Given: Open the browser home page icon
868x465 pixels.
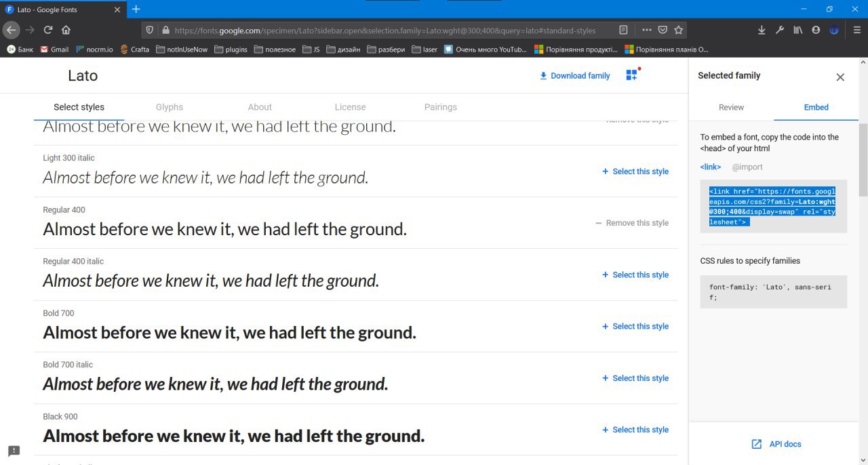Looking at the screenshot, I should pyautogui.click(x=66, y=30).
